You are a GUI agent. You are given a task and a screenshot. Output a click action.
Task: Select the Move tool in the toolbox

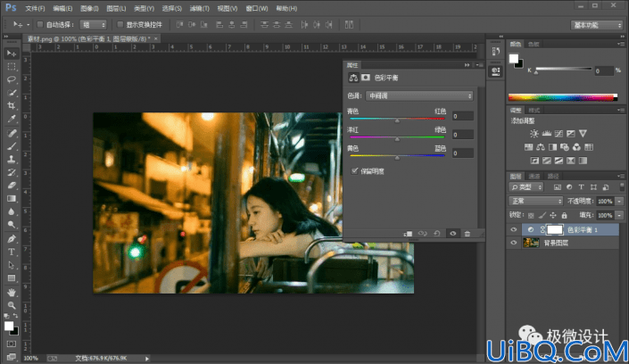[12, 54]
